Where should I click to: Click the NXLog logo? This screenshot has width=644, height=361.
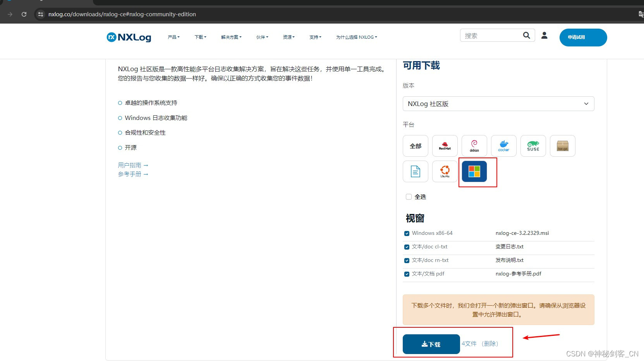pos(129,37)
